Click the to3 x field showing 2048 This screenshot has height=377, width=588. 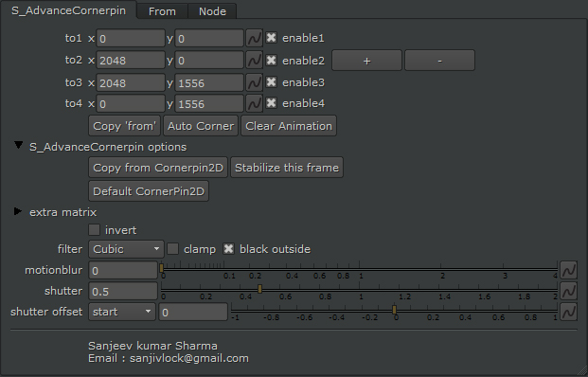pyautogui.click(x=131, y=82)
